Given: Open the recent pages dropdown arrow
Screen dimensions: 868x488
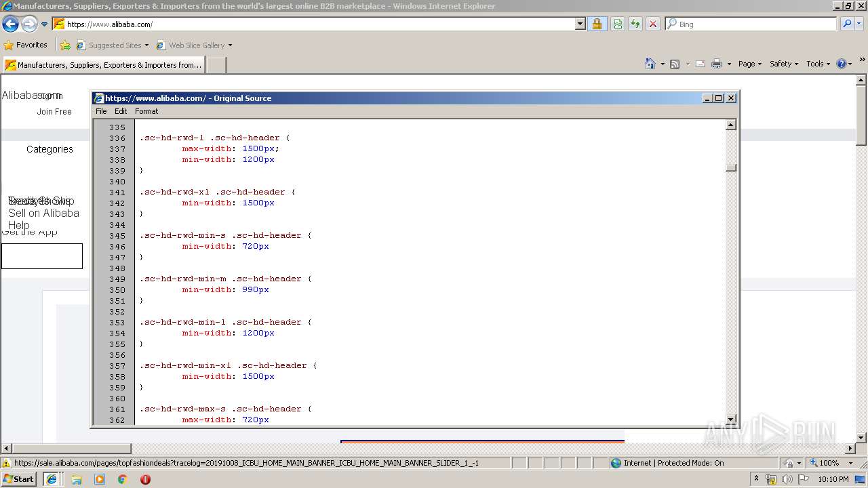Looking at the screenshot, I should [x=45, y=24].
